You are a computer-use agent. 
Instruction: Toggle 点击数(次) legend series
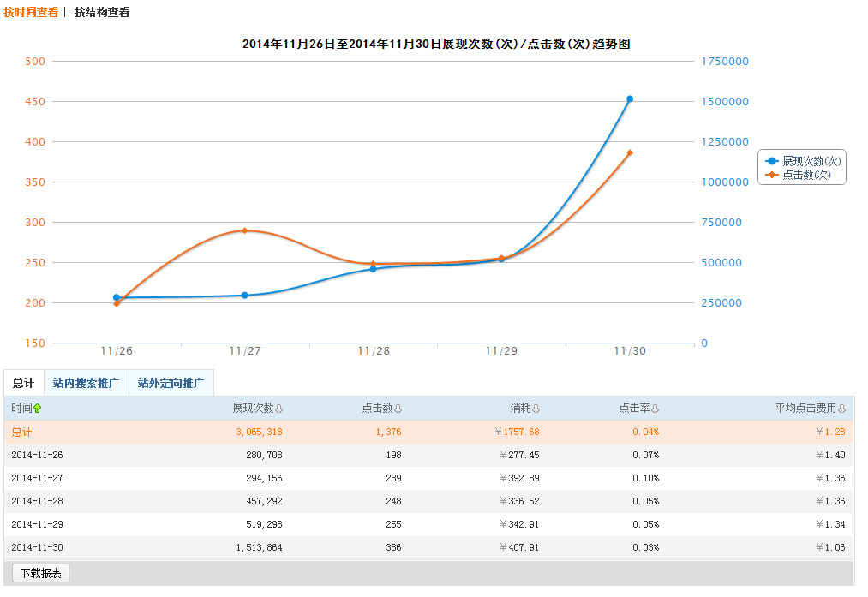(x=799, y=175)
